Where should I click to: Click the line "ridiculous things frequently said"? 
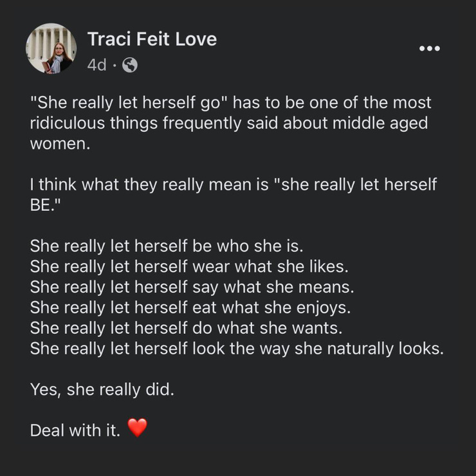click(229, 123)
